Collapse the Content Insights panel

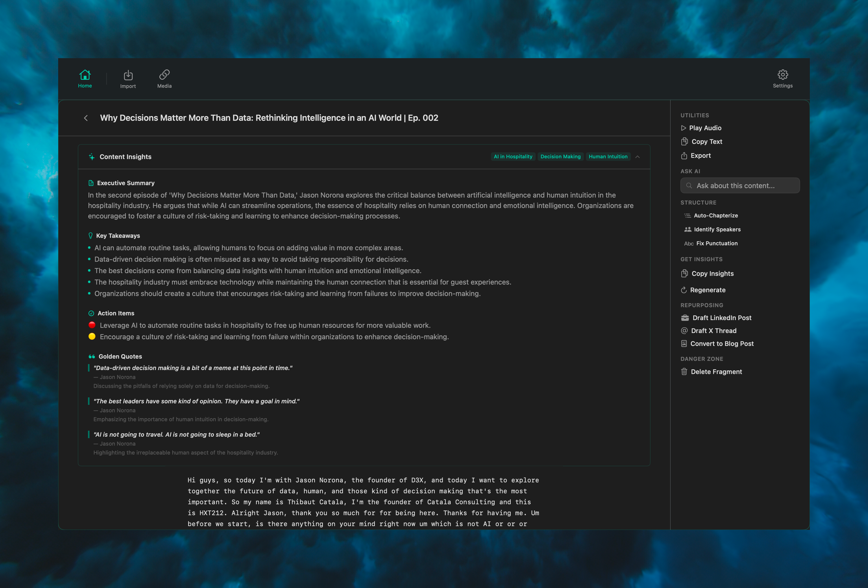coord(638,157)
